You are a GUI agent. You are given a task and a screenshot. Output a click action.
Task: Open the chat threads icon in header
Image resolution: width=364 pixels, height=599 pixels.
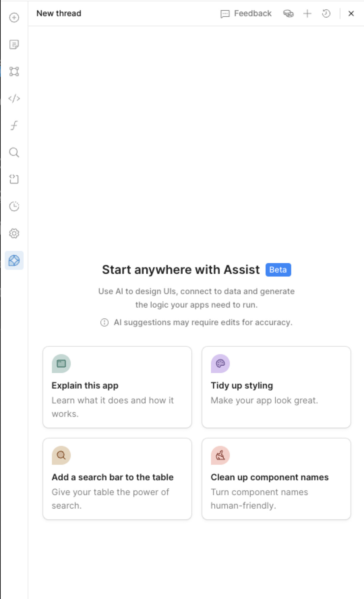coord(289,13)
